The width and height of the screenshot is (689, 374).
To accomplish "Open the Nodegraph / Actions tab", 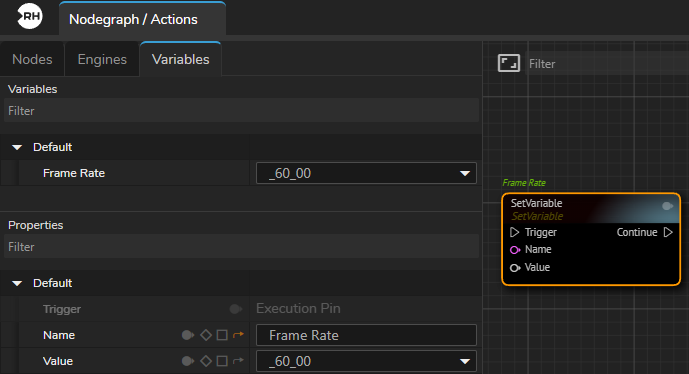I will point(142,19).
